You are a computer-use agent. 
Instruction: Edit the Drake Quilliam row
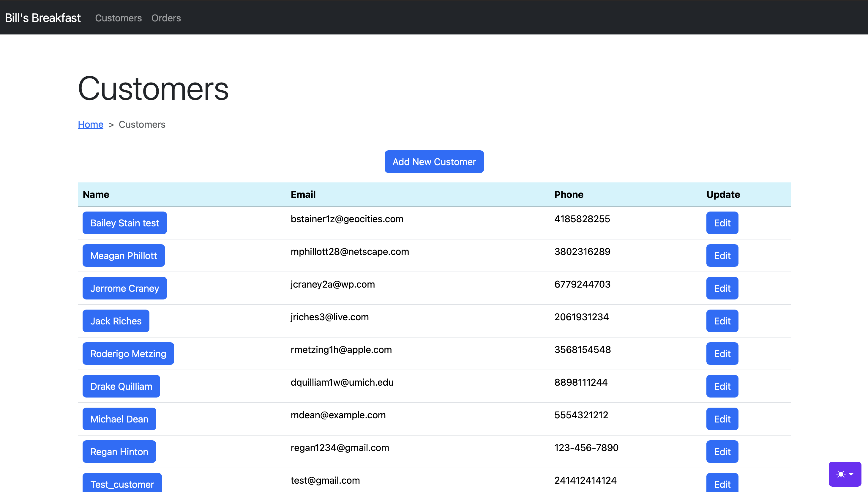tap(722, 386)
